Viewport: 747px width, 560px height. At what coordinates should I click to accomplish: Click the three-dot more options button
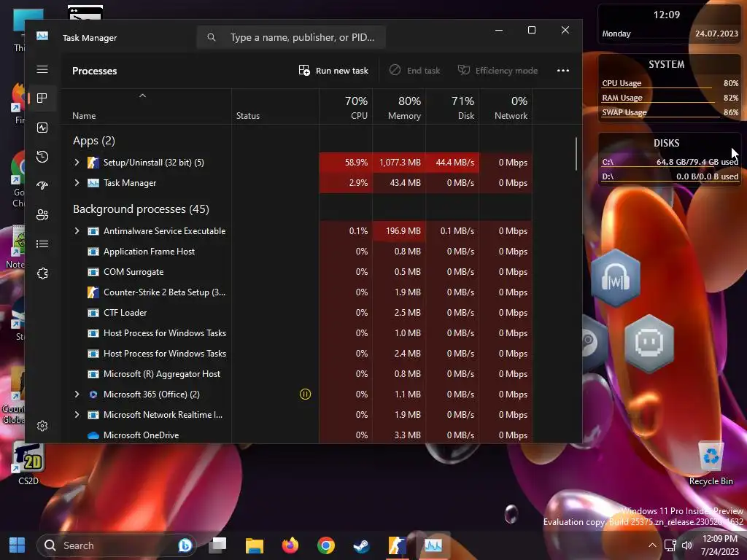click(x=563, y=71)
